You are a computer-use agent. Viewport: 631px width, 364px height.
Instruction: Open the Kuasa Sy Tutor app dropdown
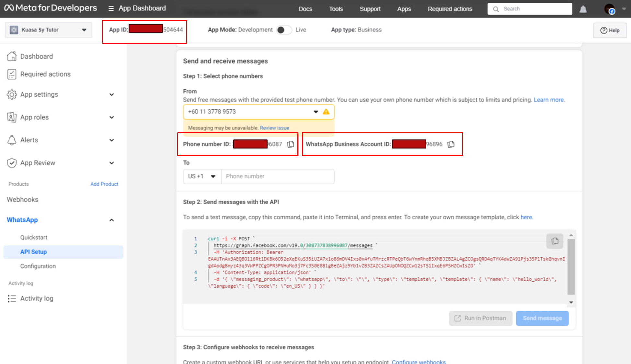49,30
